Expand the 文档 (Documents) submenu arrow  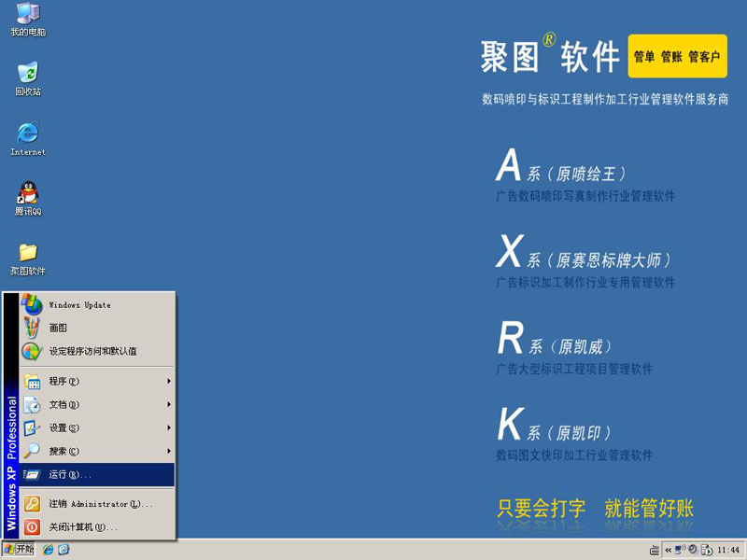[x=169, y=404]
